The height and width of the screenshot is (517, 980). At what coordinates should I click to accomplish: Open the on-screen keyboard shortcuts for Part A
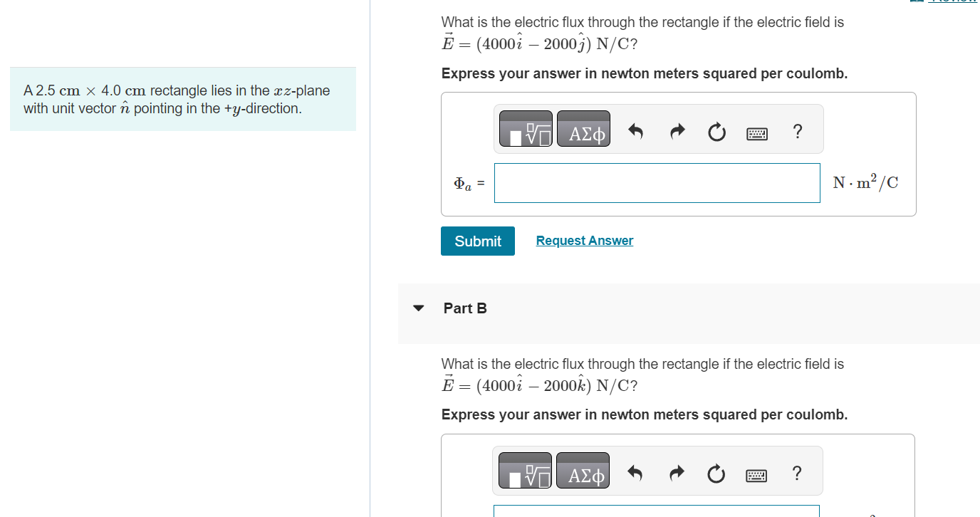click(x=756, y=132)
